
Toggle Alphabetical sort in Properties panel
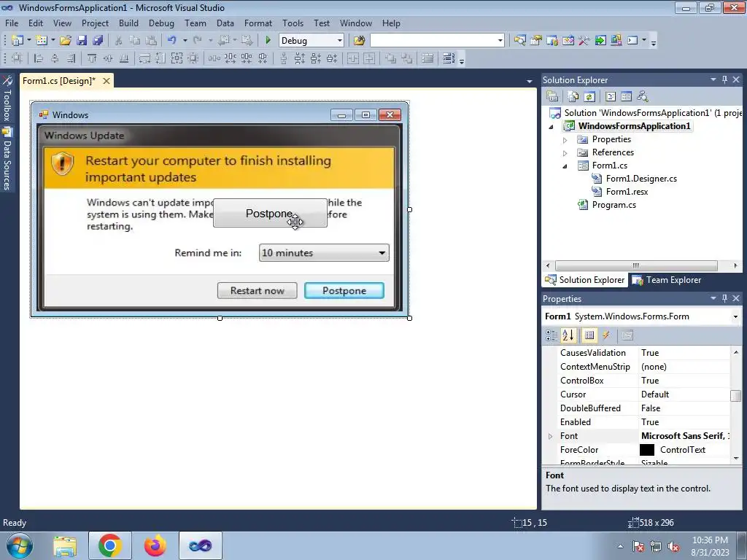568,335
